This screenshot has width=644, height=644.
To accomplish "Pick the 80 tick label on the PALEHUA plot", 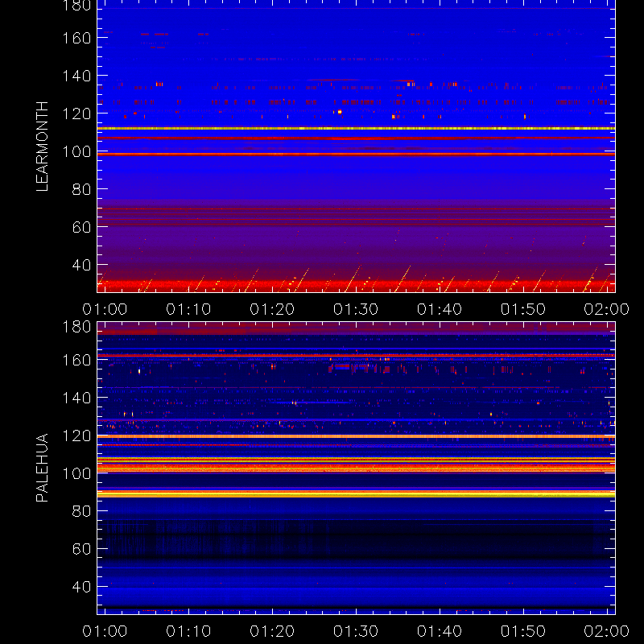I will click(x=82, y=511).
